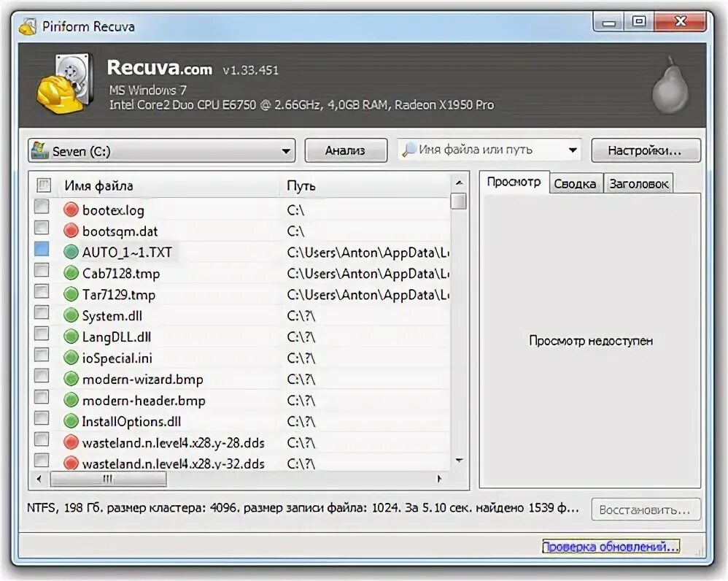Viewport: 728px width, 581px height.
Task: Check the box for Tar7129.tmp
Action: point(42,290)
